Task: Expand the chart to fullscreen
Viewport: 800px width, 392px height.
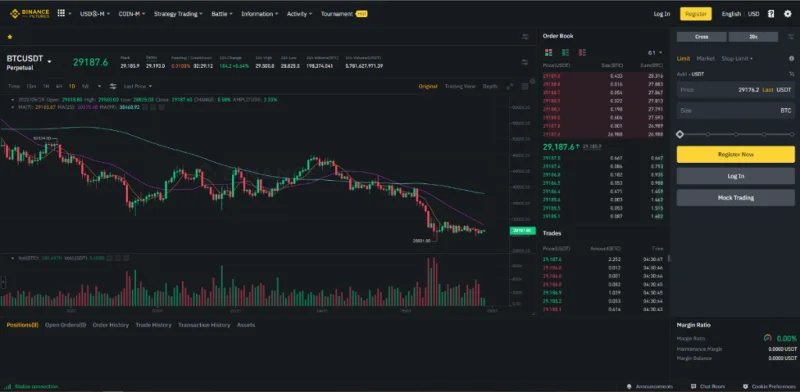Action: [510, 87]
